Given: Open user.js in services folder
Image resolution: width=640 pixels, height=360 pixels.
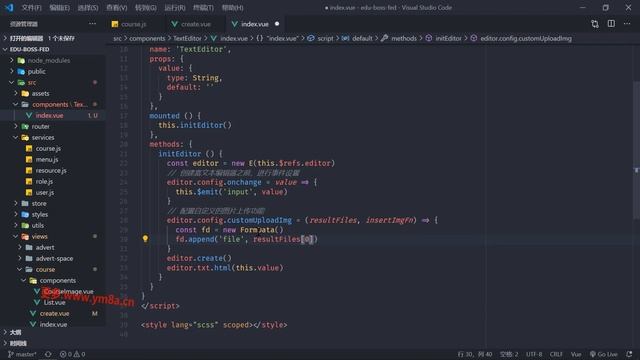Looking at the screenshot, I should tap(53, 193).
